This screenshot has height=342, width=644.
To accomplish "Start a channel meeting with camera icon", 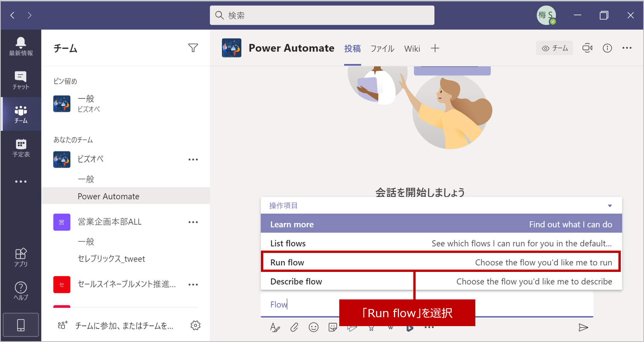I will (x=587, y=48).
